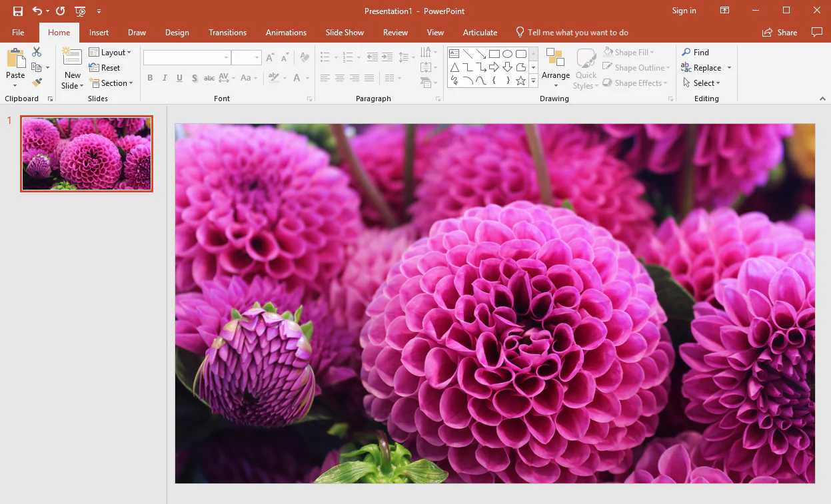Open the Comments pane icon
The image size is (831, 504).
pos(817,32)
